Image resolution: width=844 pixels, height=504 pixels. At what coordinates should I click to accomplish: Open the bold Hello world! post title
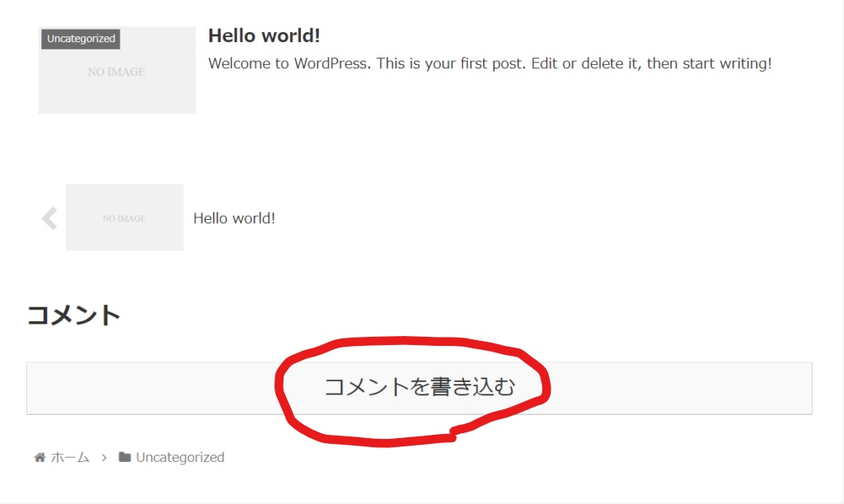pos(264,35)
